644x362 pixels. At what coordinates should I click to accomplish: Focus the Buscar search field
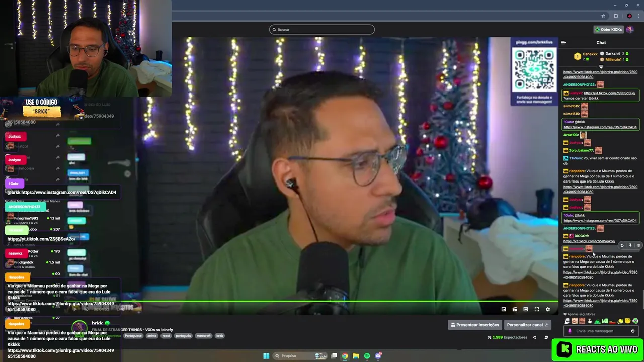pyautogui.click(x=322, y=29)
